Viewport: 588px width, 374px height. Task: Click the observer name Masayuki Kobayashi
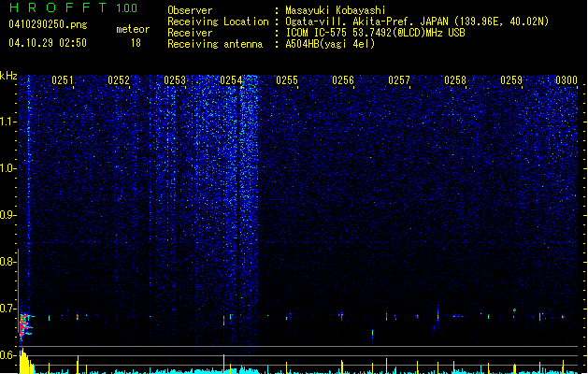click(336, 10)
